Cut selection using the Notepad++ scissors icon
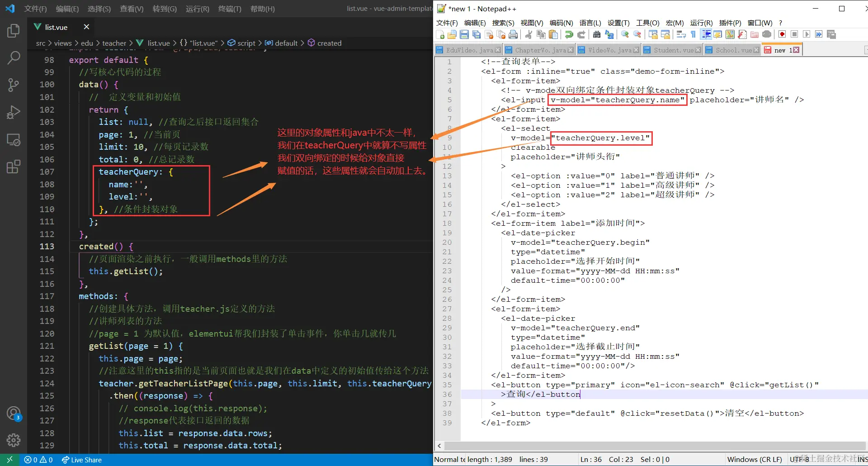Viewport: 868px width, 466px height. click(528, 34)
